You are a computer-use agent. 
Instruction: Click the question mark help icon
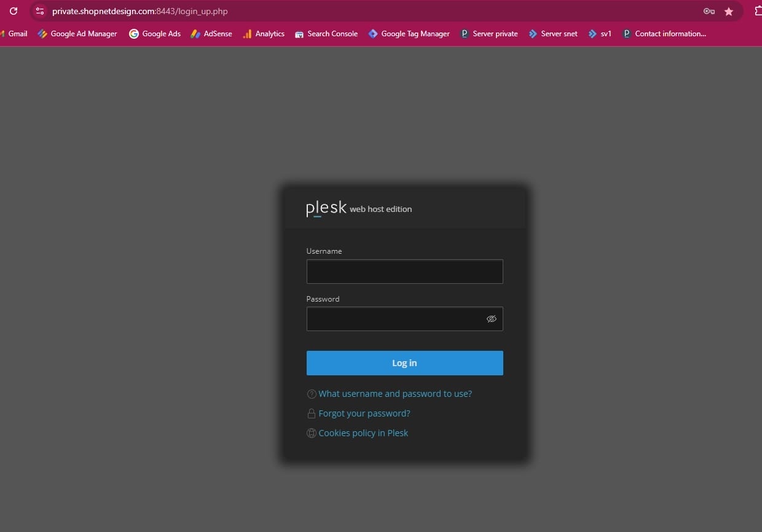[x=312, y=394]
